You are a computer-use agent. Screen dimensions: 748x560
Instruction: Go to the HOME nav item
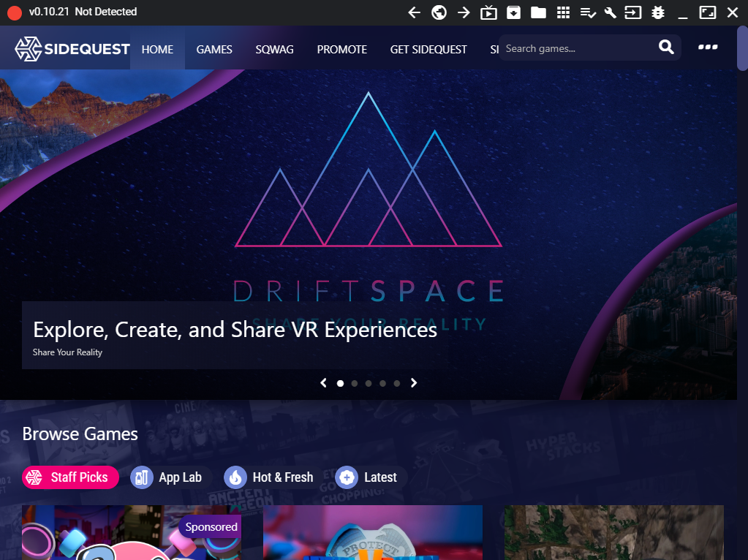pyautogui.click(x=157, y=49)
